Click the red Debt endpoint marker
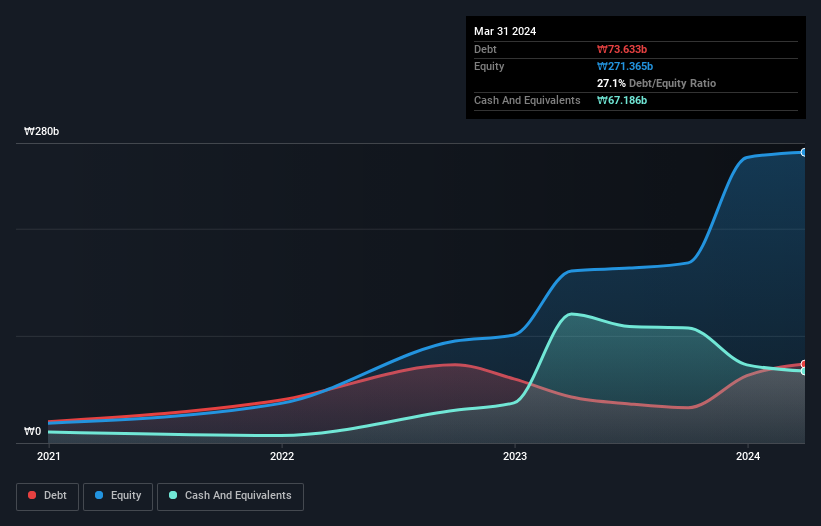Viewport: 821px width, 526px height. 804,364
